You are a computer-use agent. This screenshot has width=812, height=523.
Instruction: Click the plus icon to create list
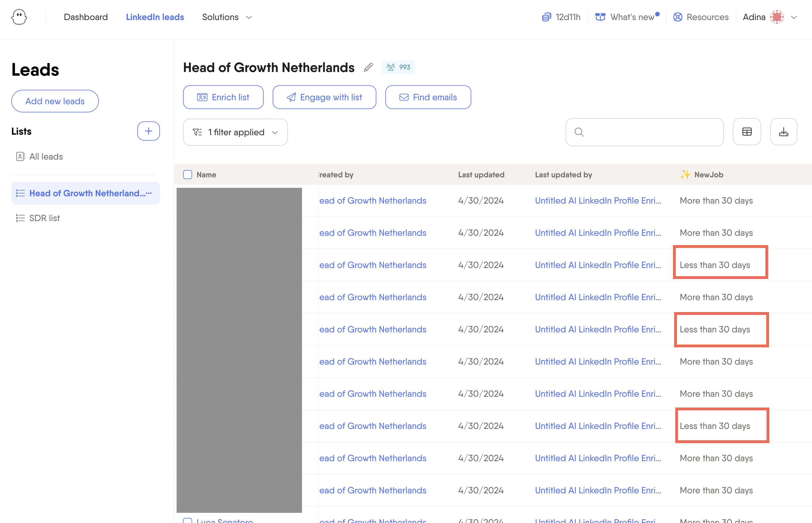pos(148,131)
